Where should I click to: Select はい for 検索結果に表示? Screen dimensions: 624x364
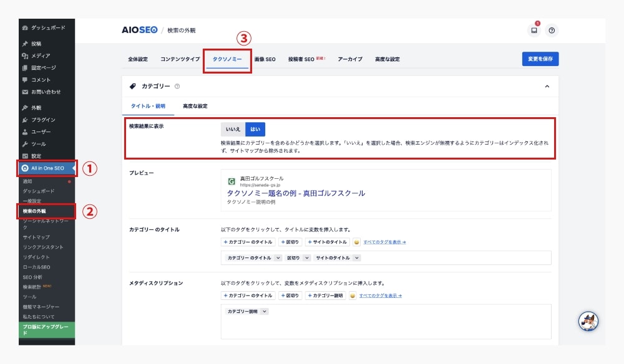click(x=256, y=129)
